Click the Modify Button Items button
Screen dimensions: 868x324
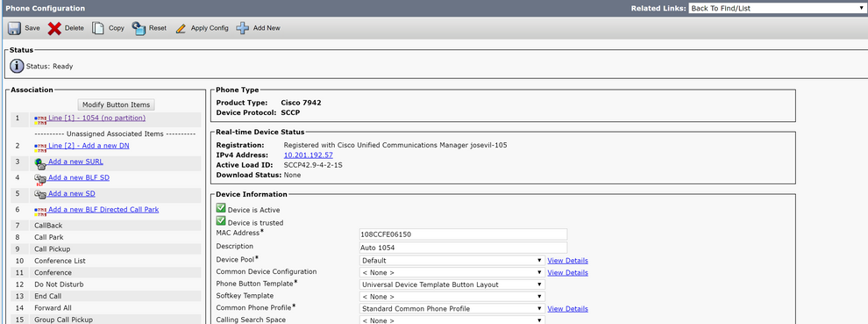tap(117, 104)
